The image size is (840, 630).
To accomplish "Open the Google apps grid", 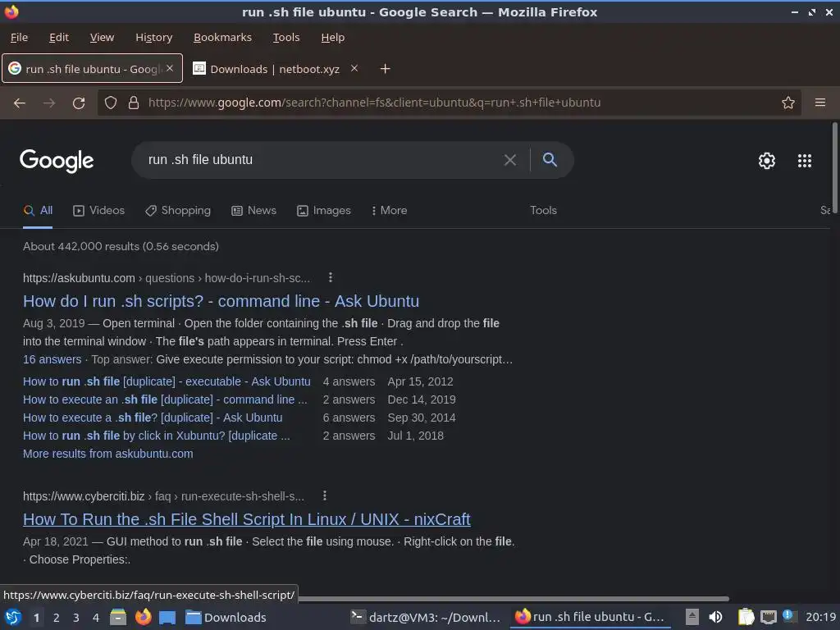I will (x=805, y=161).
